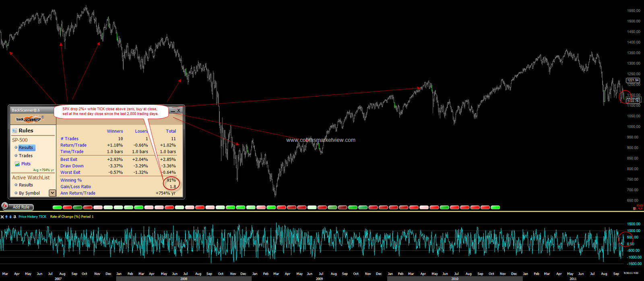
Task: Click the Winning % row label
Action: point(71,180)
